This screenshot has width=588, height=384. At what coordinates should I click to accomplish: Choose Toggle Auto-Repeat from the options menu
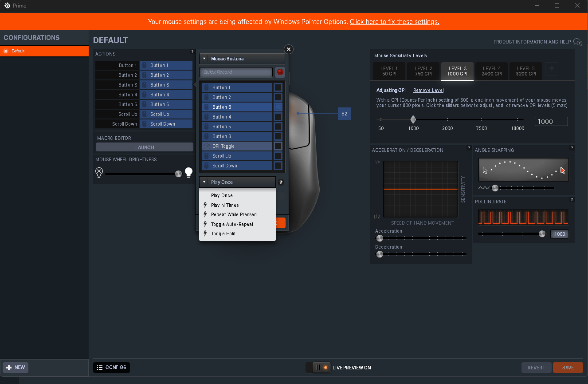(238, 224)
